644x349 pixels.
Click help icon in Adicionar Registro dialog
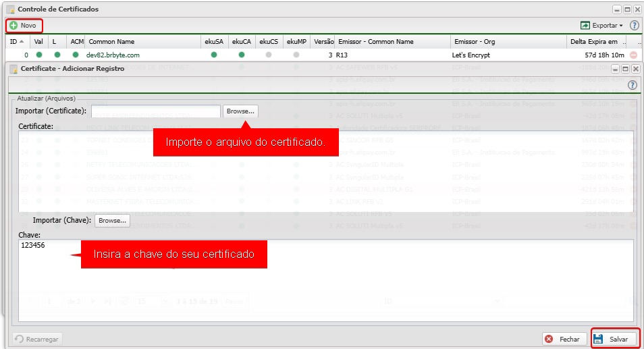click(632, 85)
